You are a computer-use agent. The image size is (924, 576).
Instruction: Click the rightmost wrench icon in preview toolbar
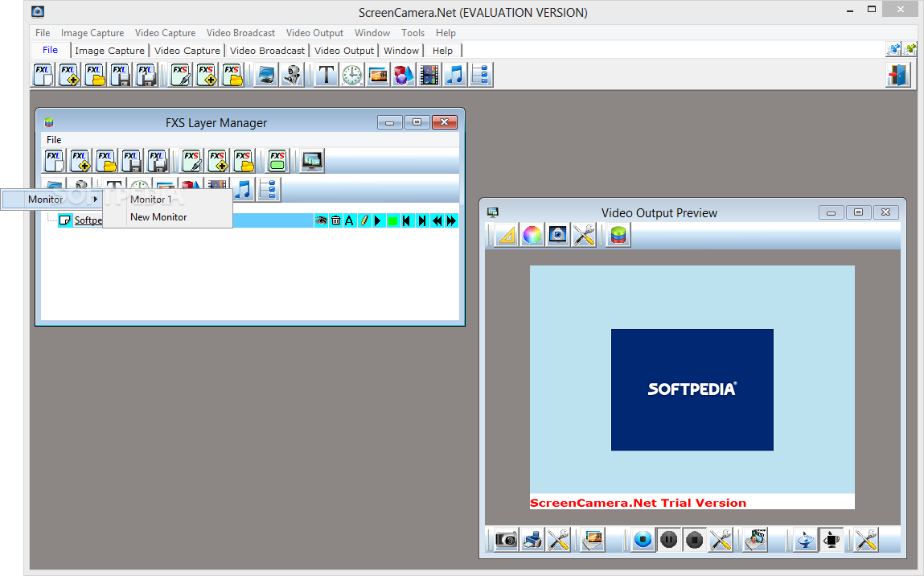point(865,540)
